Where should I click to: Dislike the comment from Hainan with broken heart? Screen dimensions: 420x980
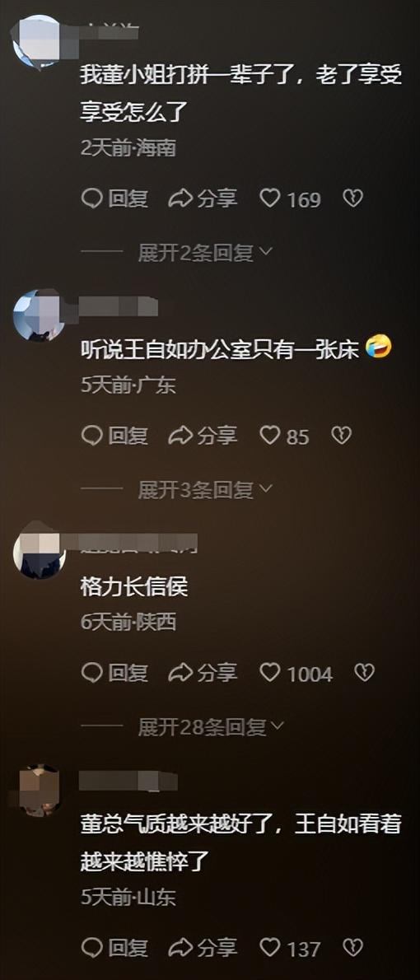(x=353, y=198)
